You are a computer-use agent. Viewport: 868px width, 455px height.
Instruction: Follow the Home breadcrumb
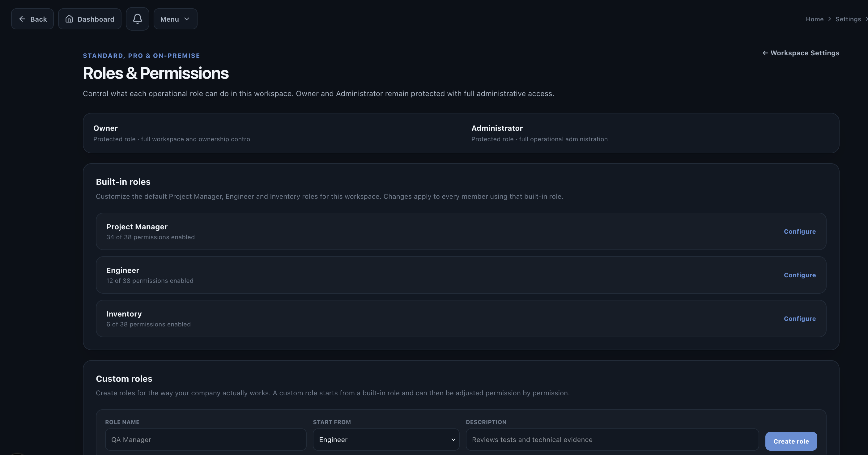pos(815,19)
